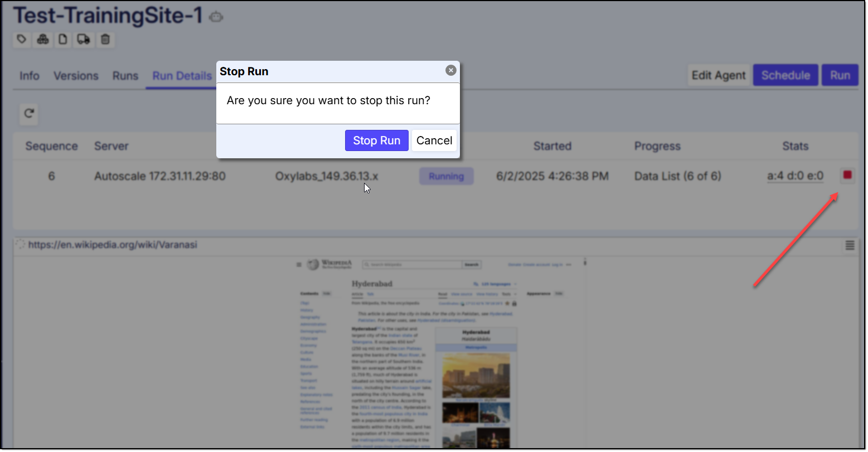The height and width of the screenshot is (452, 868).
Task: Click the delivery truck icon in toolbar
Action: (x=84, y=40)
